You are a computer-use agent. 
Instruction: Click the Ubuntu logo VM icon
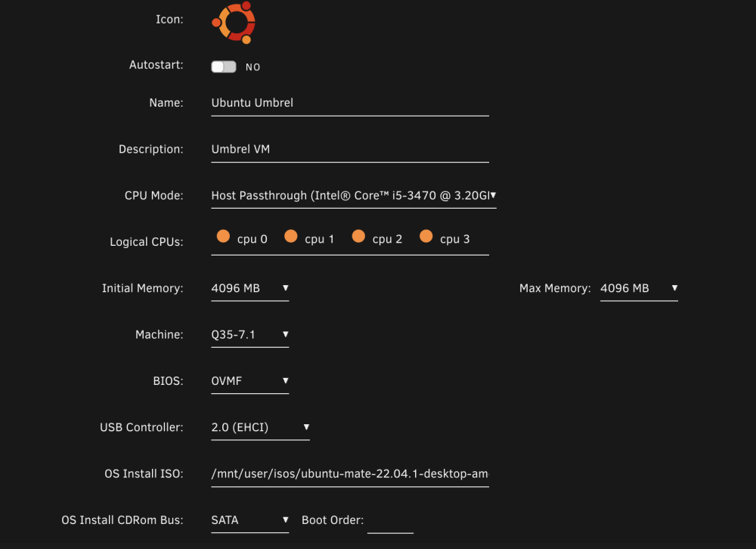tap(234, 22)
